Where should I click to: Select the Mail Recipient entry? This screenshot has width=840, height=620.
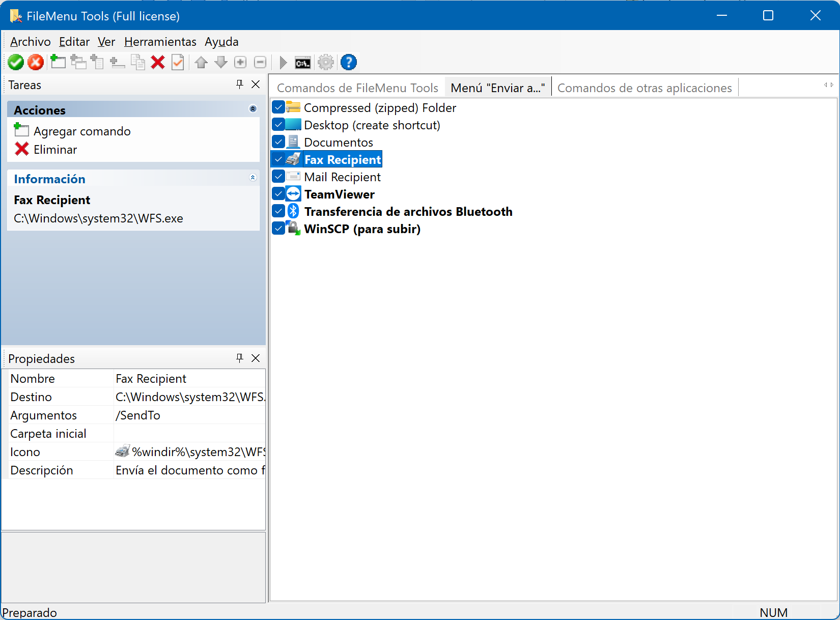tap(342, 177)
